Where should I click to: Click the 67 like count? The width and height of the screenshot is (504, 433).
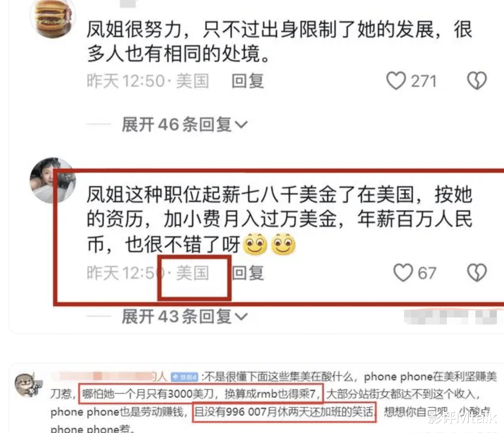coord(427,273)
